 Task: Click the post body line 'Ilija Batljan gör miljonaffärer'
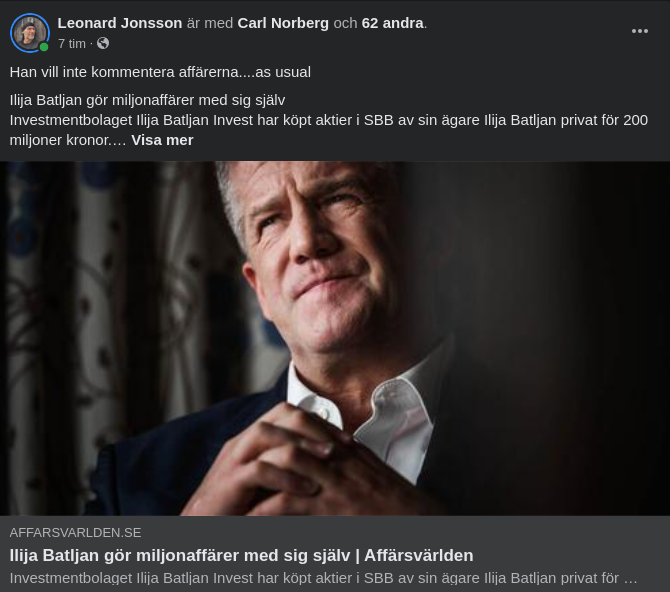(147, 100)
